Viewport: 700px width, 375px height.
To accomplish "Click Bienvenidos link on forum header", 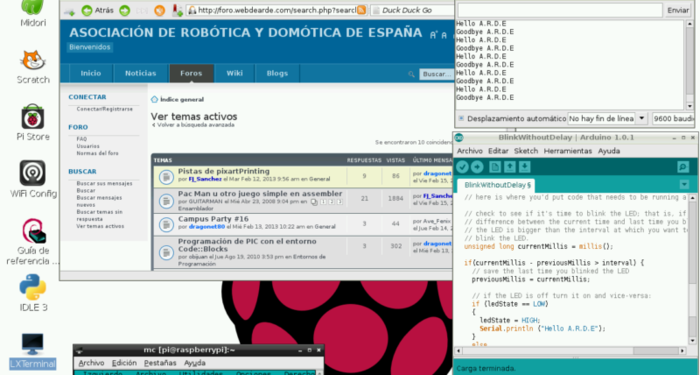I will pos(90,47).
